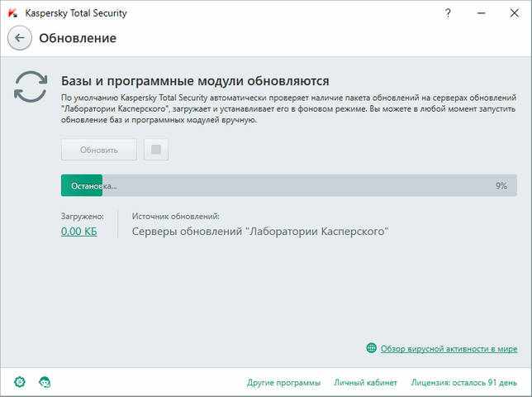
Task: Click heading Базы и программные модули обновляются
Action: (195, 81)
